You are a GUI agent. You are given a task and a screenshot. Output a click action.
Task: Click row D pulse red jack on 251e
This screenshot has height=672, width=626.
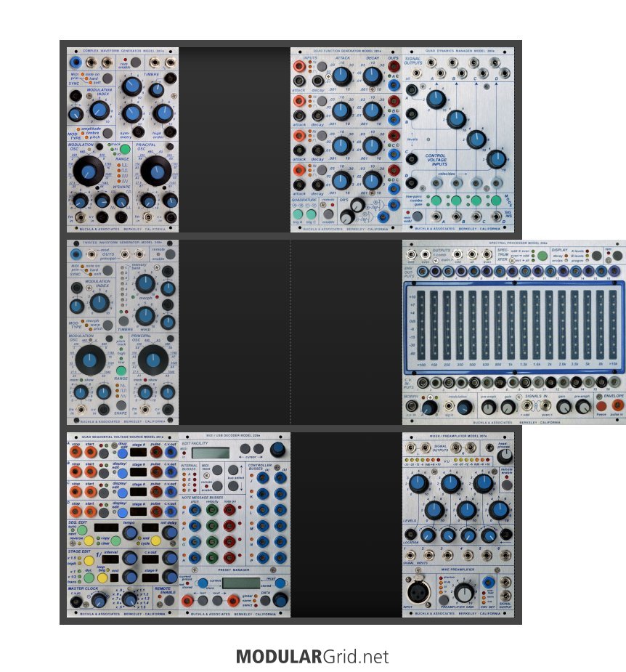(x=156, y=511)
